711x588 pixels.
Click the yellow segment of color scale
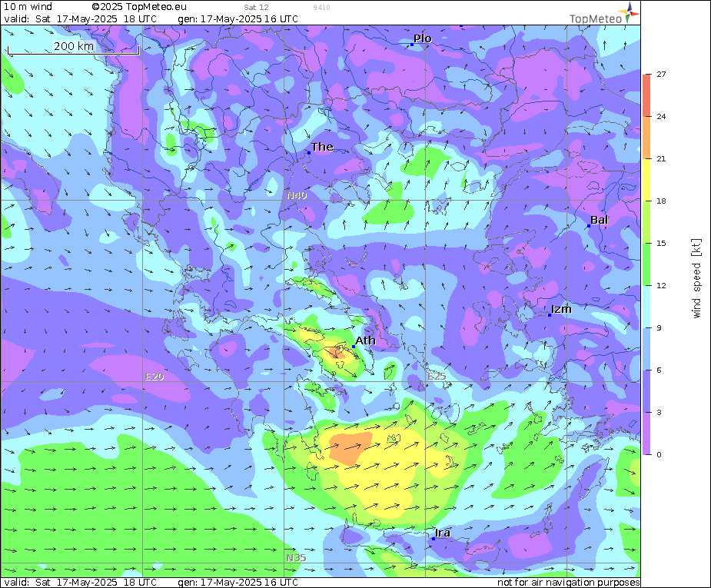tap(646, 180)
